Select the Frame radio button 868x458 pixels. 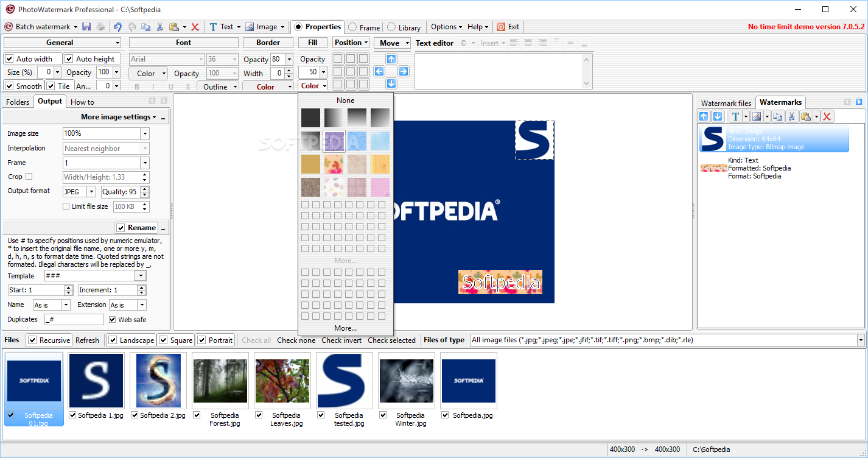click(352, 27)
